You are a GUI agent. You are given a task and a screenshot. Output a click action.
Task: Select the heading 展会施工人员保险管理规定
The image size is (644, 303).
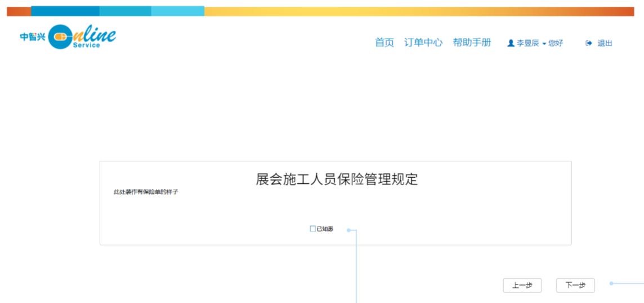337,179
